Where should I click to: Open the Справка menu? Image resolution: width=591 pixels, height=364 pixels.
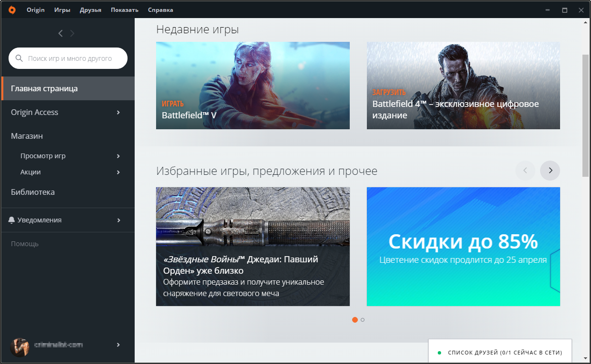pos(160,10)
